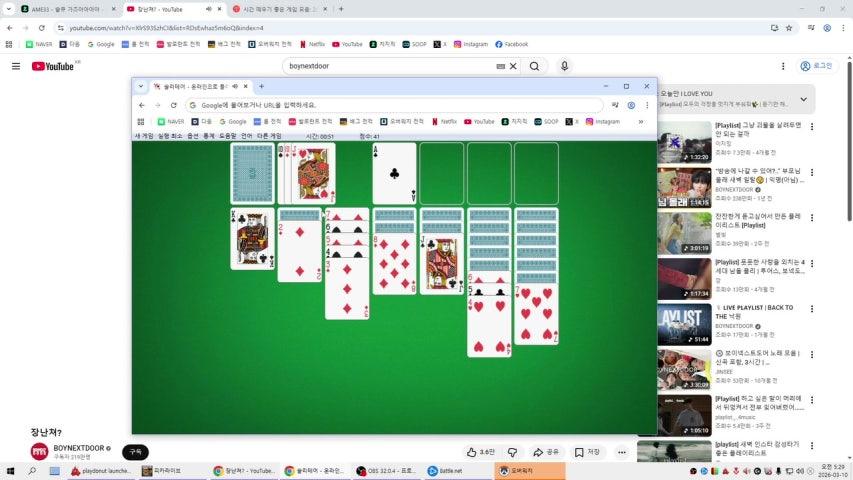853x480 pixels.
Task: Click the Solitaire stock deck card back
Action: (x=252, y=174)
